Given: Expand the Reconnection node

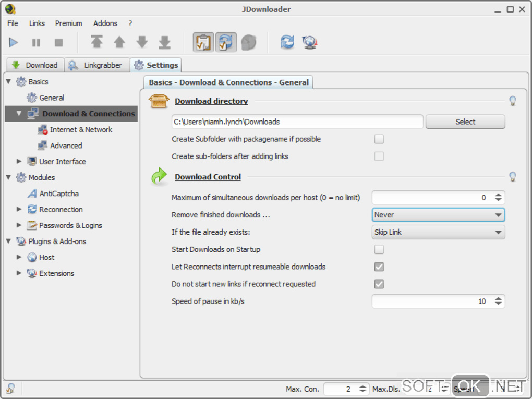Looking at the screenshot, I should 19,209.
